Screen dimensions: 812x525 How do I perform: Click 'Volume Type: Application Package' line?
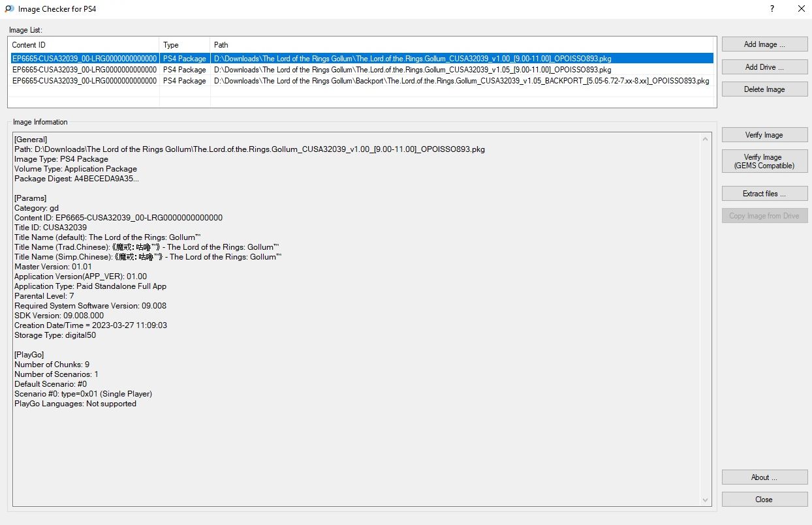coord(76,169)
